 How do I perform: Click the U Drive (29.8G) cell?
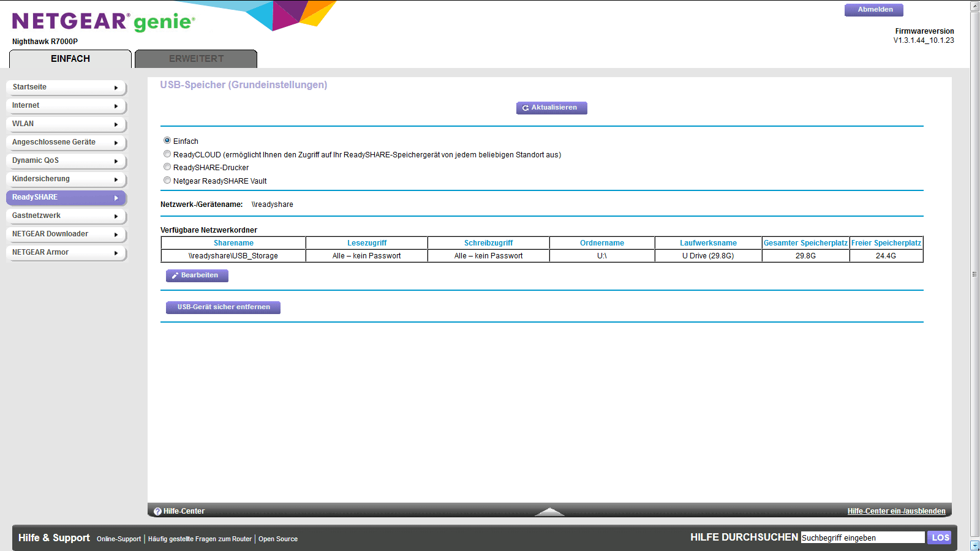[708, 256]
